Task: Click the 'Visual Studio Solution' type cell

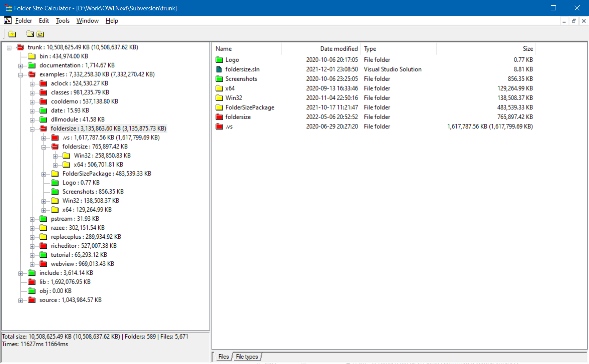Action: click(392, 69)
